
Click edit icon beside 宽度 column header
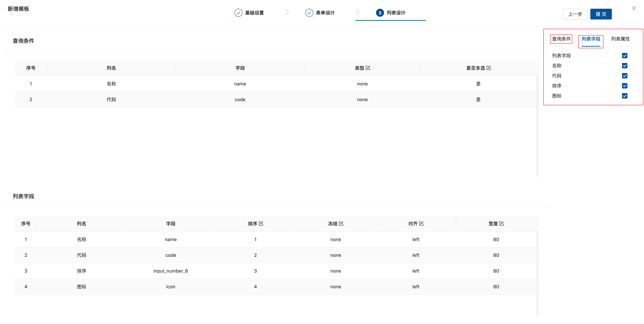click(x=501, y=224)
